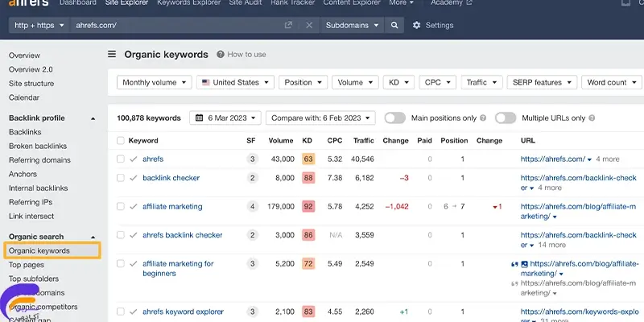Click help icon next to Main positions only

pyautogui.click(x=483, y=118)
